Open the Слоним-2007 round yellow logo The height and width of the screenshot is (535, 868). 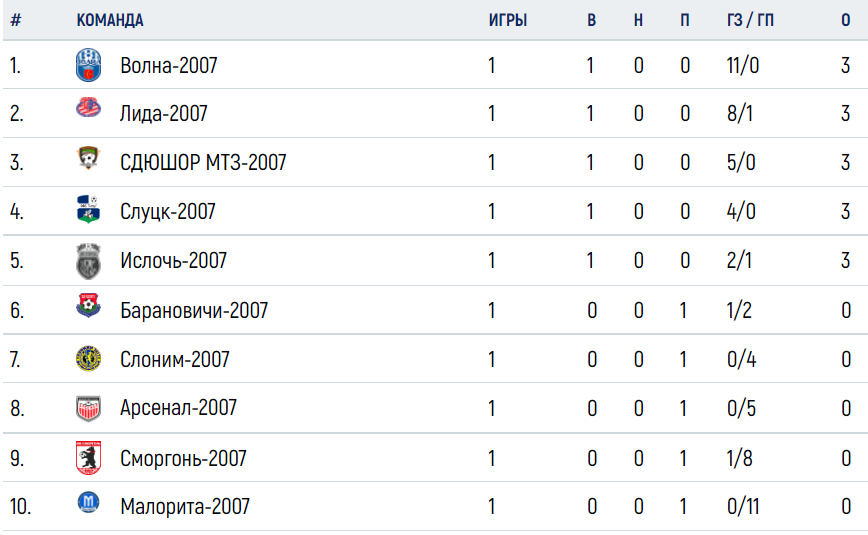tap(89, 358)
